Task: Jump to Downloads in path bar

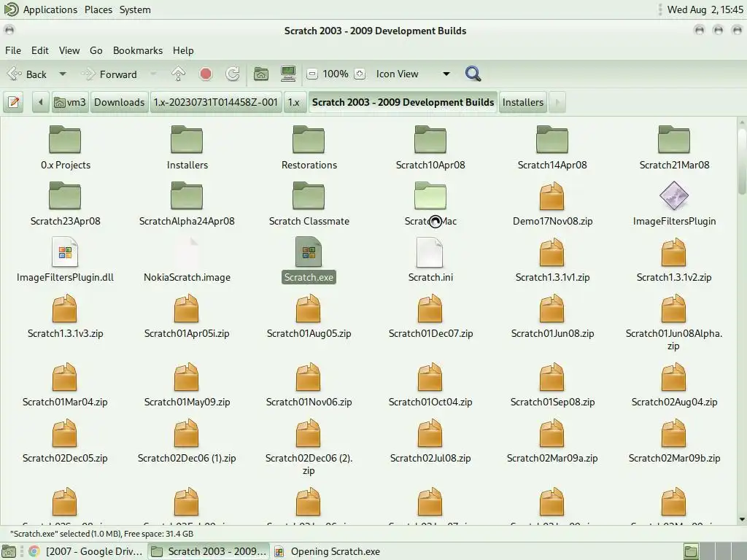Action: point(119,102)
